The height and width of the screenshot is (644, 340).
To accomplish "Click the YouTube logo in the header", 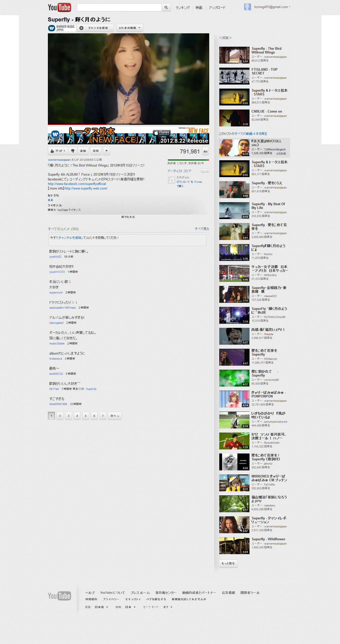I will coord(59,7).
